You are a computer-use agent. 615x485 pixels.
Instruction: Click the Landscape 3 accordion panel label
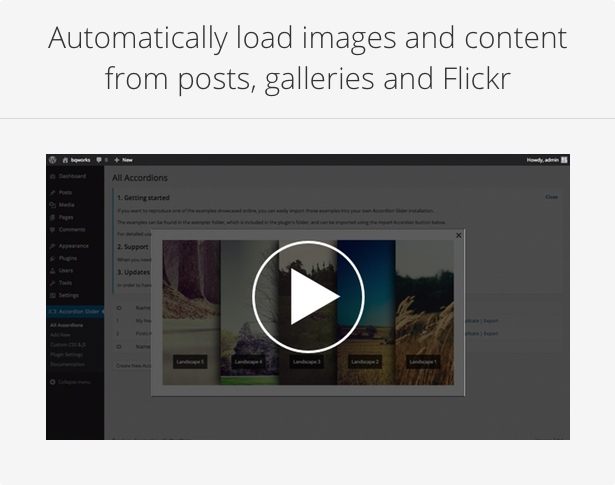[x=306, y=361]
